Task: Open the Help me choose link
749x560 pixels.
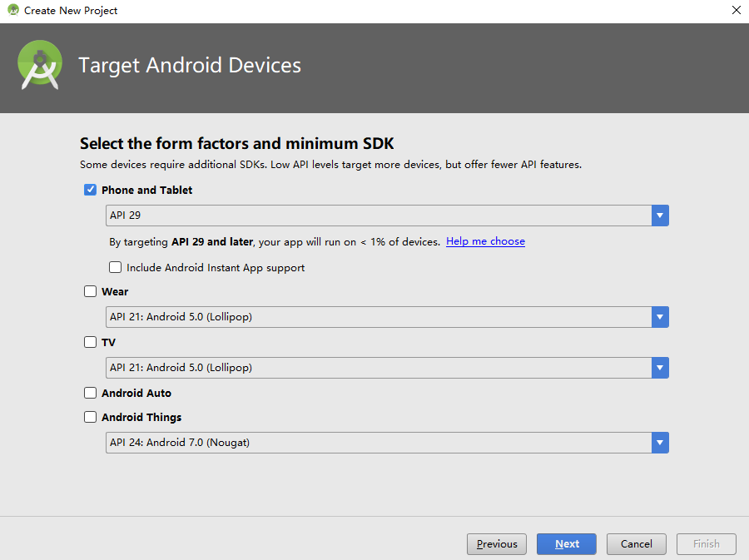Action: [485, 241]
